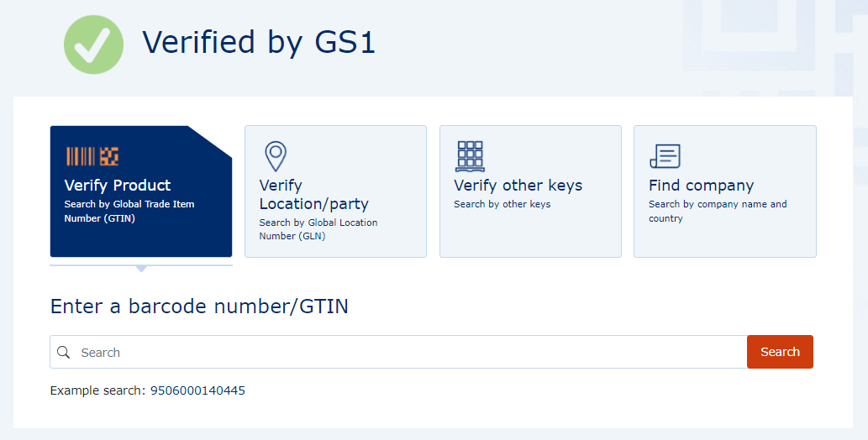Click 'Search by Global Location Number (GLN)' text

[318, 229]
